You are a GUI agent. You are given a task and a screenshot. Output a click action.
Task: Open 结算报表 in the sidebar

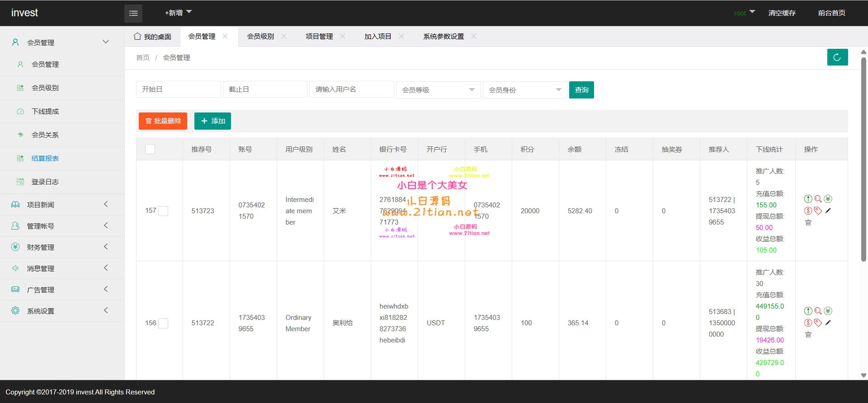click(x=62, y=158)
